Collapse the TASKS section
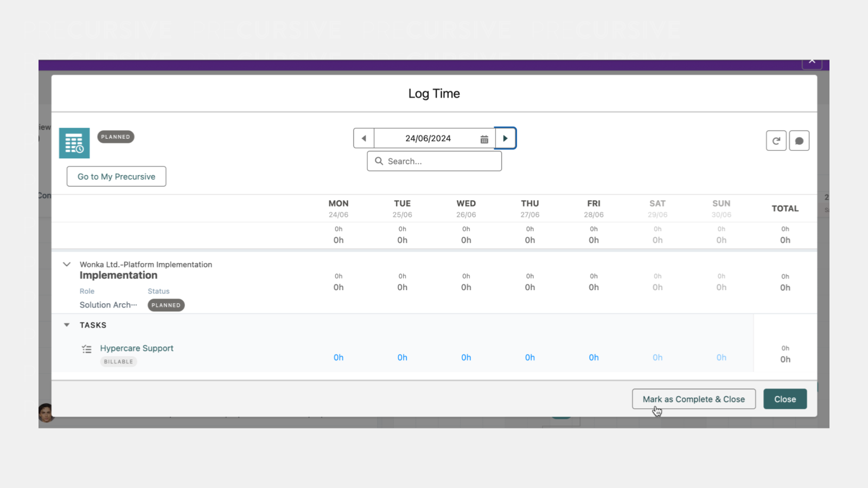 point(66,324)
